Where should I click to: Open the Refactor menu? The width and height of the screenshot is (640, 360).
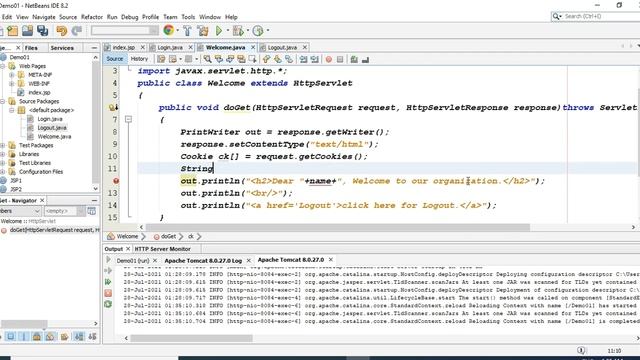tap(92, 17)
